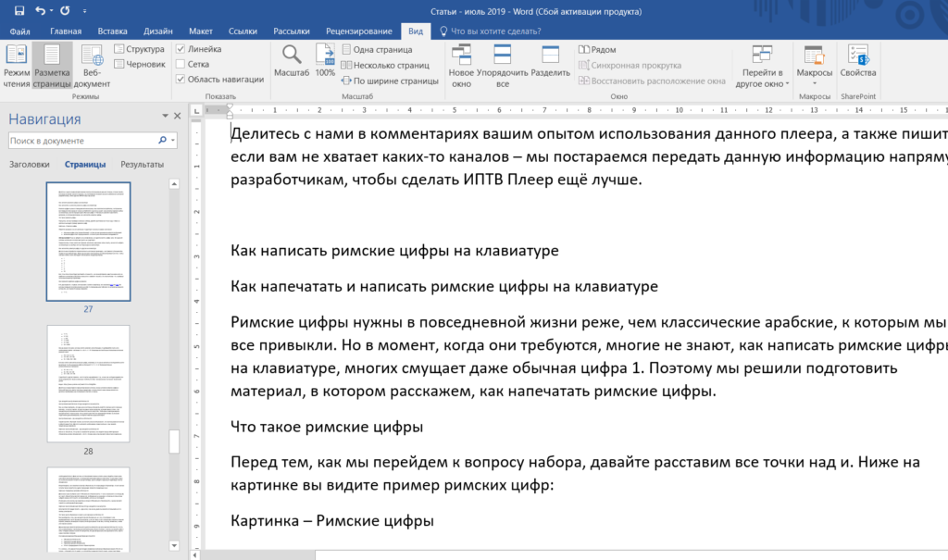Click Несколько страниц button

(386, 65)
